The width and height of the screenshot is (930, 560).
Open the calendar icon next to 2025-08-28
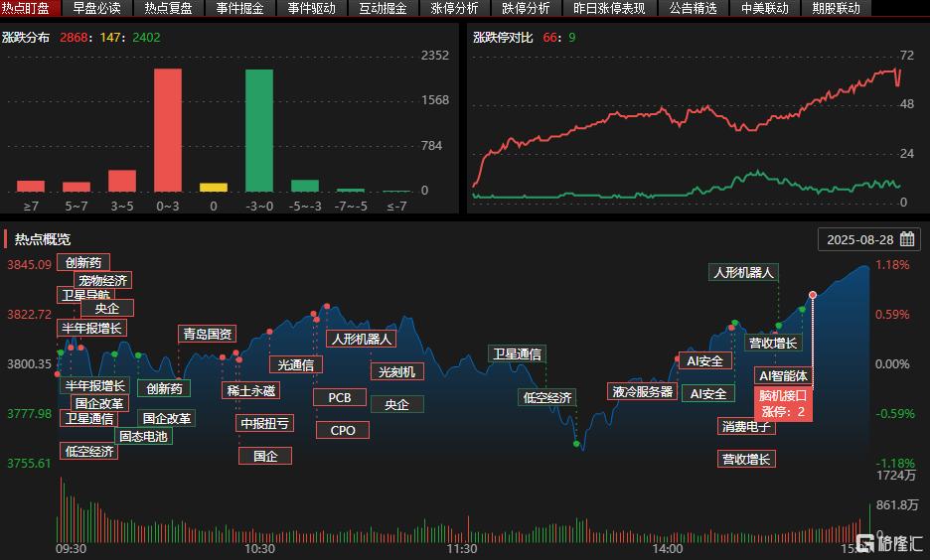[907, 240]
